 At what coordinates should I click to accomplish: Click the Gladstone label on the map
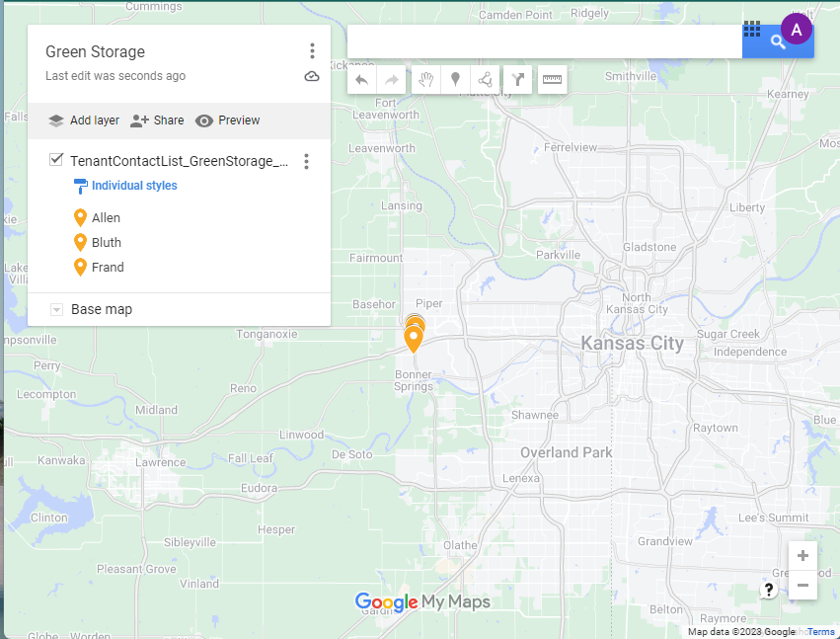[649, 248]
